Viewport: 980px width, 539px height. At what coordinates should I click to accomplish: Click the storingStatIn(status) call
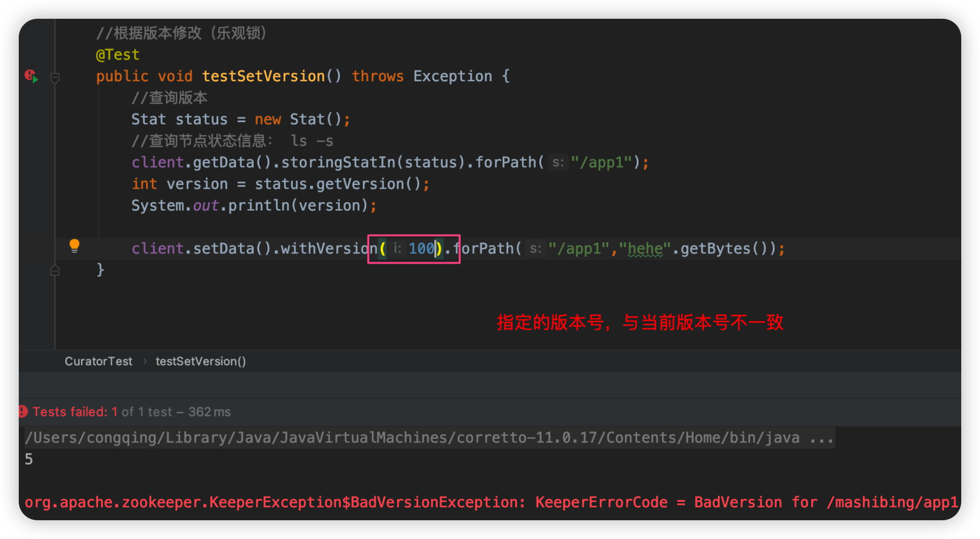coord(373,163)
